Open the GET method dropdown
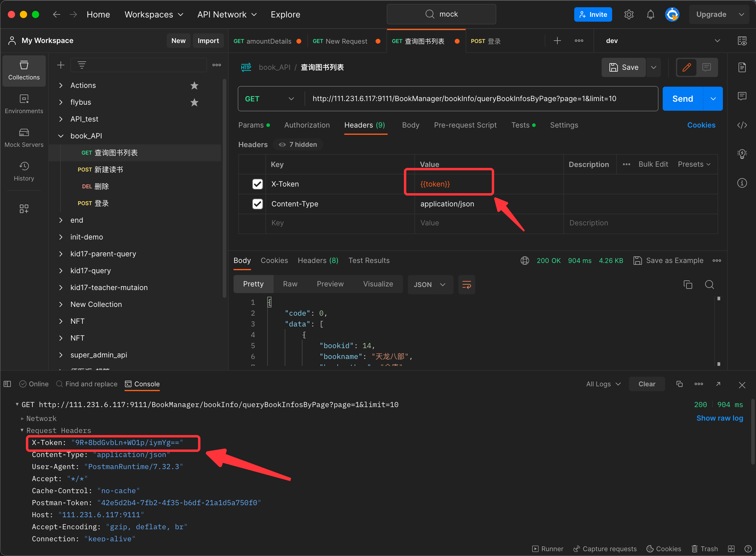The width and height of the screenshot is (756, 556). point(269,99)
